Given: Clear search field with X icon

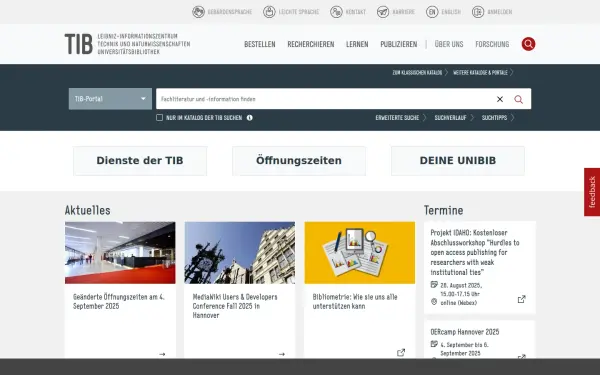Looking at the screenshot, I should pyautogui.click(x=500, y=99).
